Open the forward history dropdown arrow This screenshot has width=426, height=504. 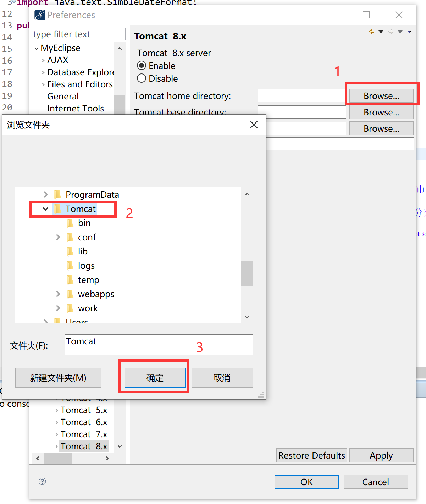400,32
